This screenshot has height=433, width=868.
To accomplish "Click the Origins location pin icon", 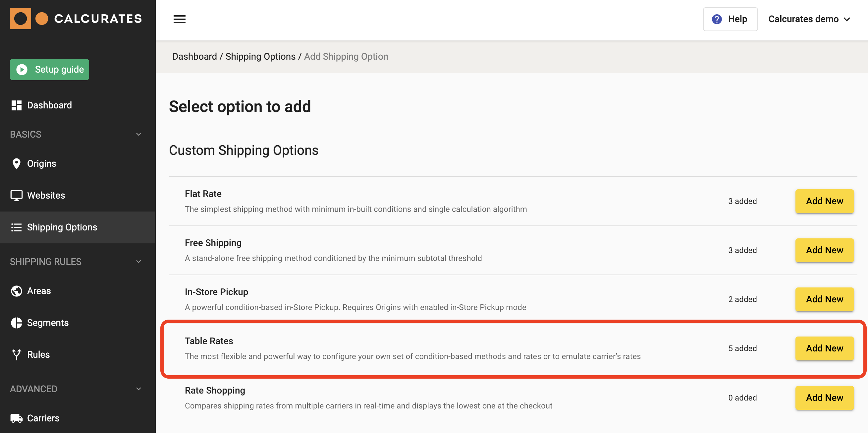I will [16, 163].
